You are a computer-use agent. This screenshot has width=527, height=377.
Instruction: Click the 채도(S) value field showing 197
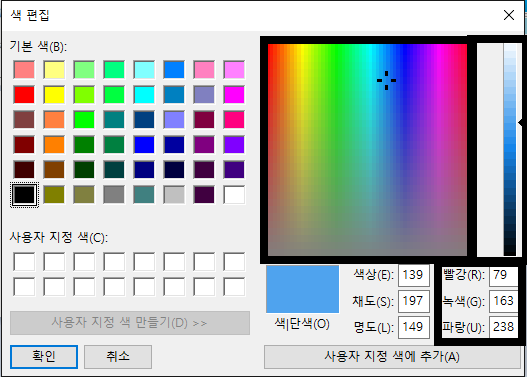[414, 301]
